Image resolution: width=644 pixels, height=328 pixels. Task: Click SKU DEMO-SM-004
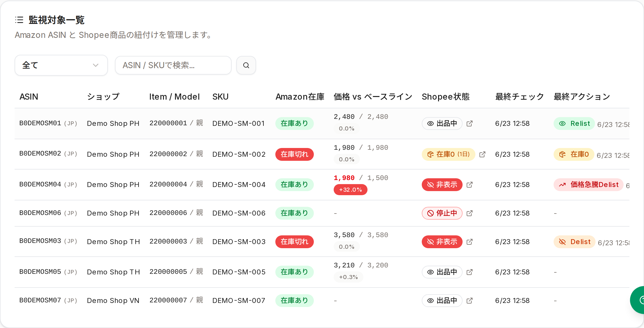click(239, 185)
